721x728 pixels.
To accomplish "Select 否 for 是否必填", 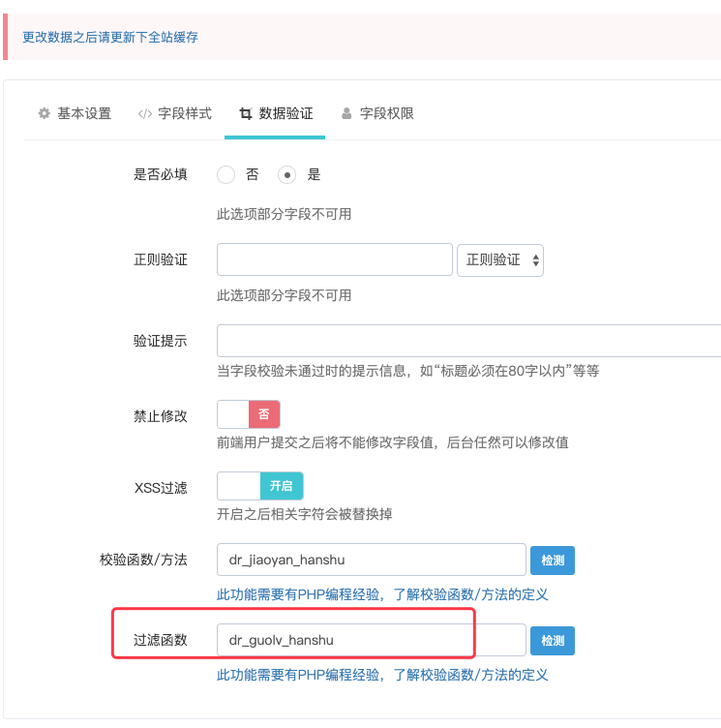I will tap(226, 175).
